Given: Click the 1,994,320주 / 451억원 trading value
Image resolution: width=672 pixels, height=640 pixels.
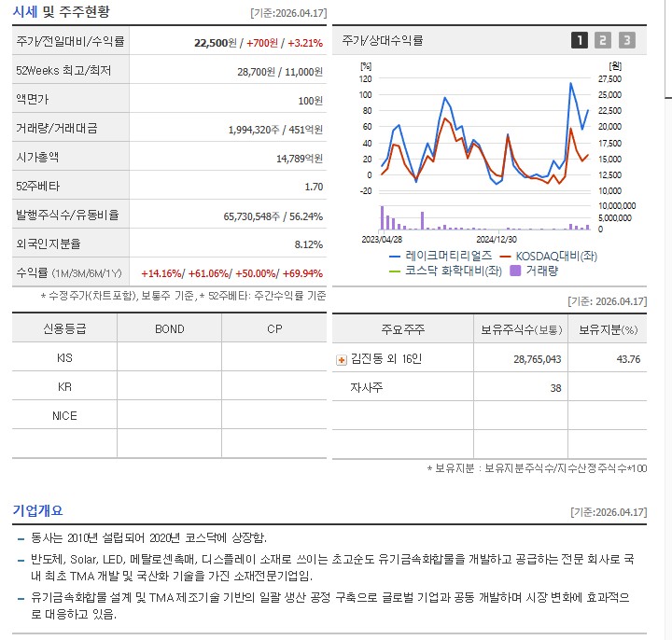Looking at the screenshot, I should [x=275, y=130].
